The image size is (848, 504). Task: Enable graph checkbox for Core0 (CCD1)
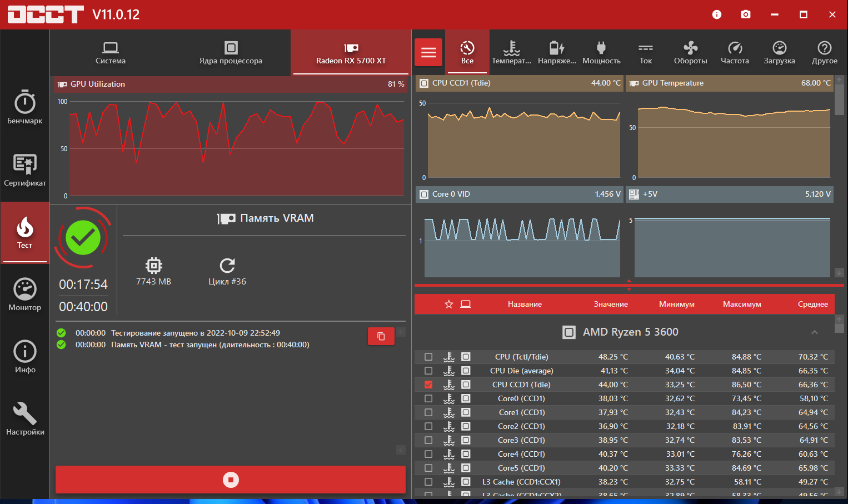(x=428, y=398)
